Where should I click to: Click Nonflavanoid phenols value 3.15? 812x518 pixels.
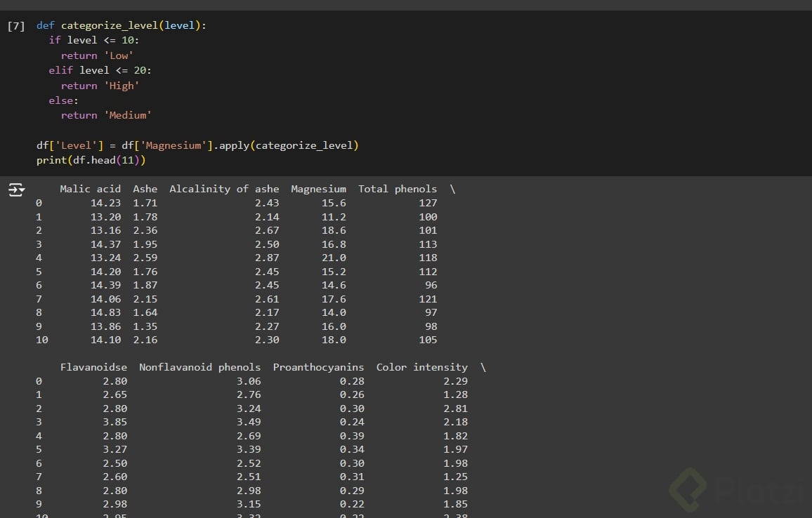[x=249, y=505]
